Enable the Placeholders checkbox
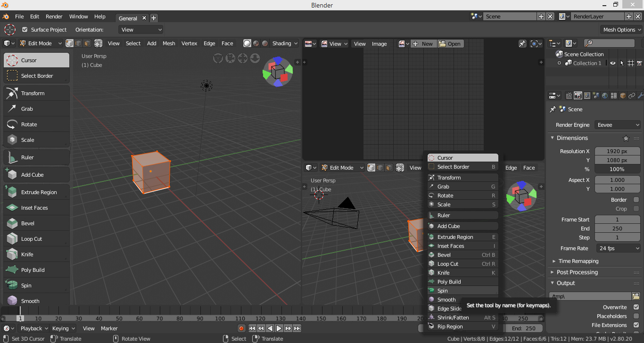 point(636,316)
